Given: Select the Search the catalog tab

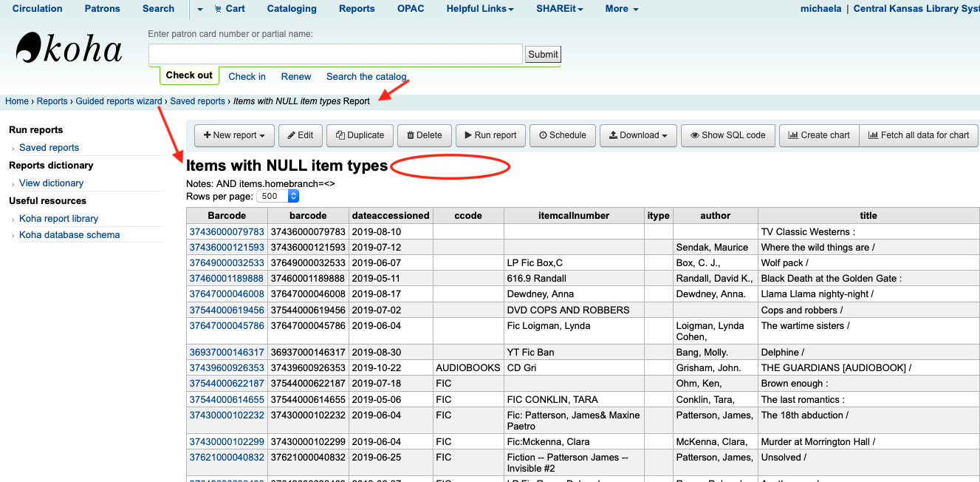Looking at the screenshot, I should (x=366, y=76).
